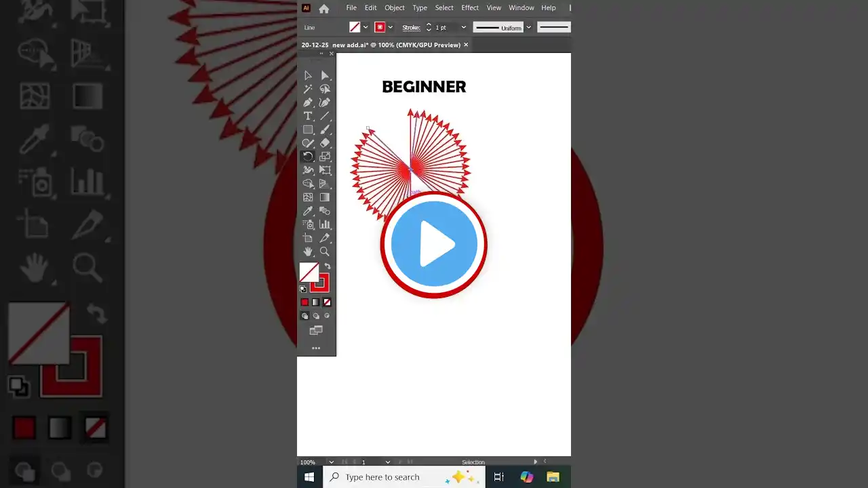Open the Object menu
This screenshot has width=868, height=488.
pyautogui.click(x=395, y=8)
